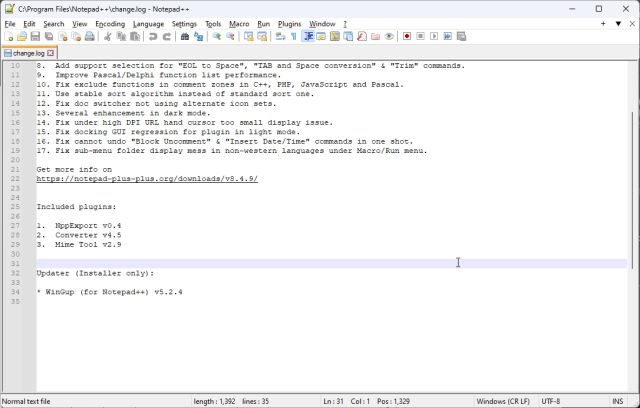Viewport: 640px width, 408px height.
Task: Open the View menu
Action: pos(80,24)
